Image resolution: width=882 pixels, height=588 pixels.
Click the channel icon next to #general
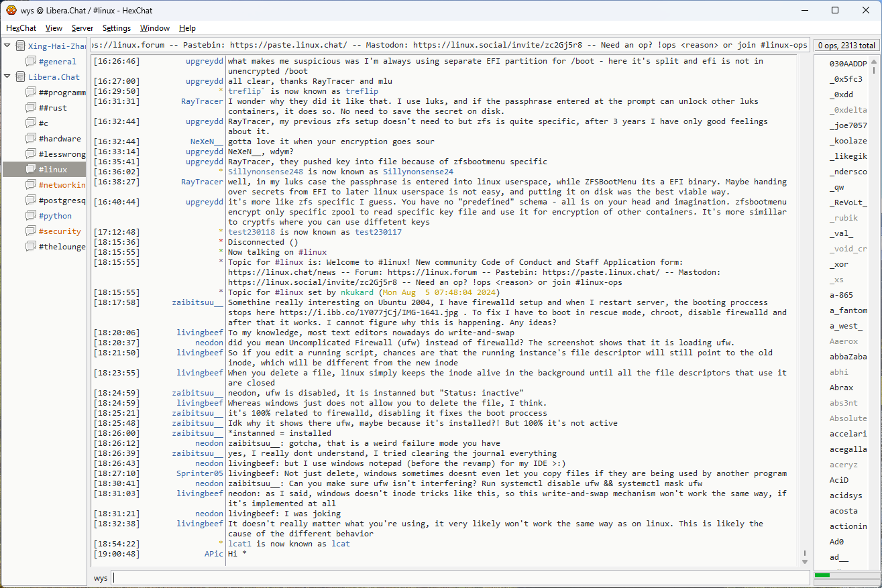click(30, 62)
